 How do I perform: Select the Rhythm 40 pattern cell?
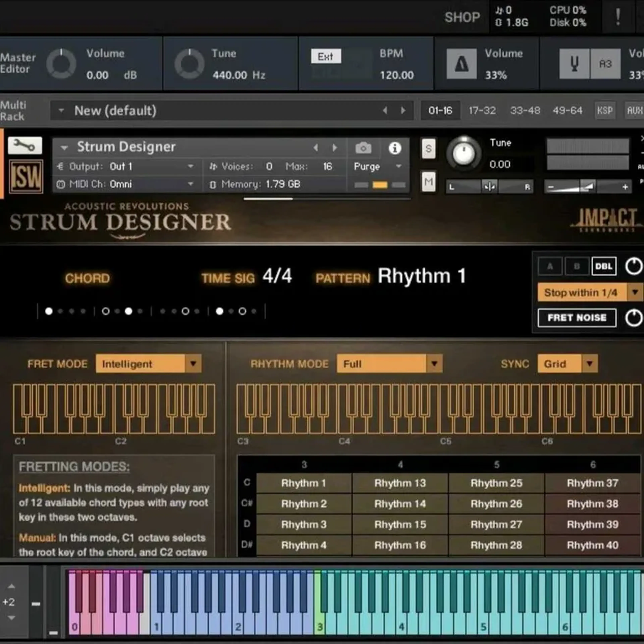click(x=593, y=545)
